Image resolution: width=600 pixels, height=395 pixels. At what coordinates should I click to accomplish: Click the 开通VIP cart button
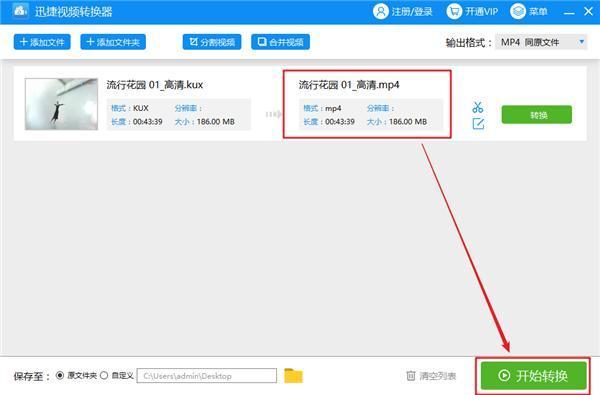472,11
